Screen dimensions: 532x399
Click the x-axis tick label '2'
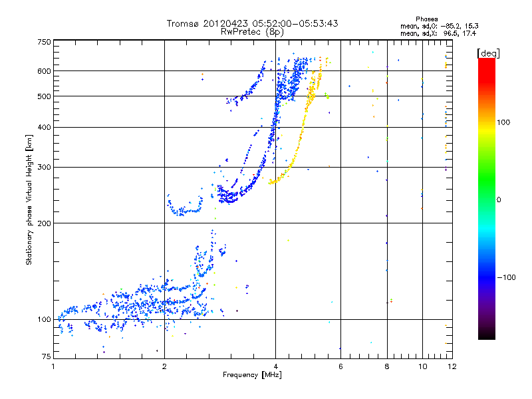164,366
